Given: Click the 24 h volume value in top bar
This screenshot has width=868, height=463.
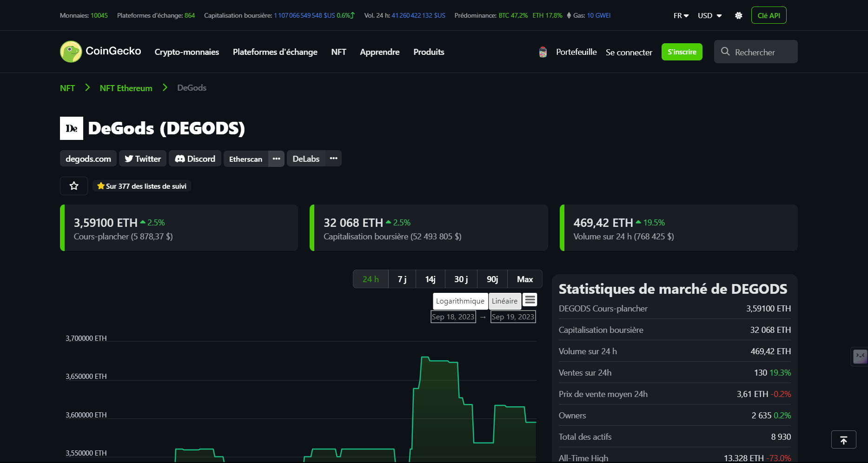Looking at the screenshot, I should coord(418,15).
